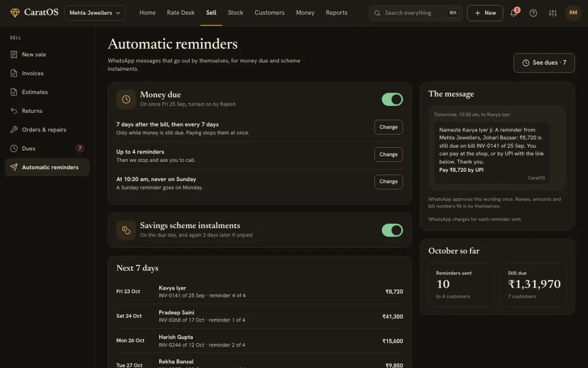Viewport: 588px width, 368px height.
Task: Change the Up to 4 reminders limit
Action: coord(389,155)
